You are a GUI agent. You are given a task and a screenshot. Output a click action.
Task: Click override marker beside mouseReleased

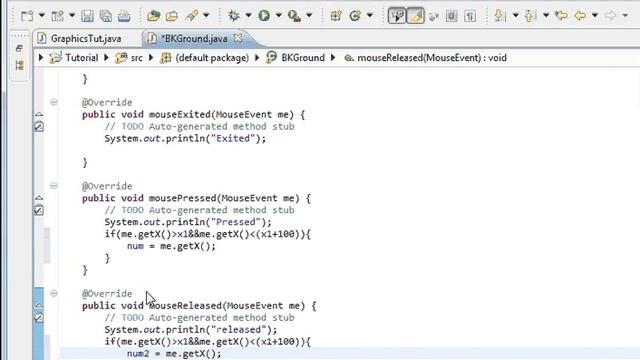click(39, 305)
